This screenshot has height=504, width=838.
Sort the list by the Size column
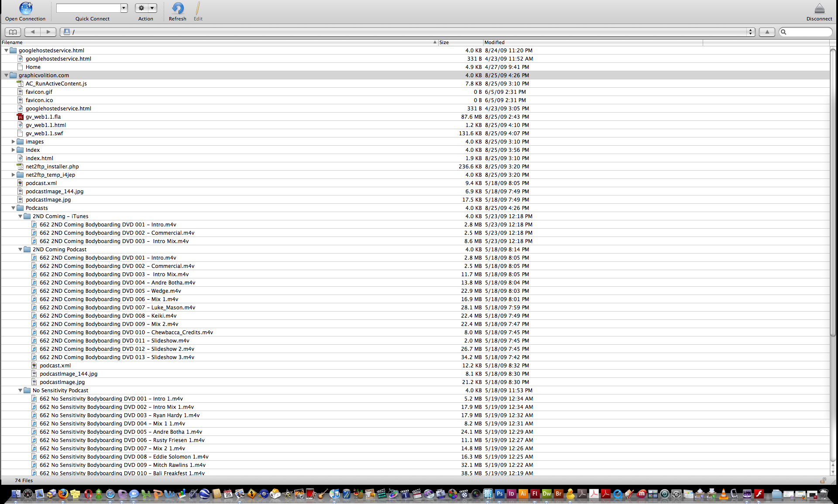[460, 42]
